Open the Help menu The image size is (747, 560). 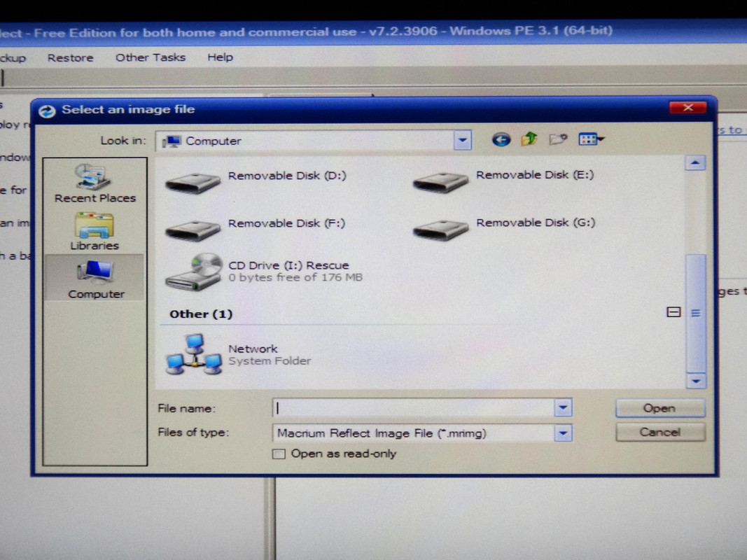(x=220, y=57)
